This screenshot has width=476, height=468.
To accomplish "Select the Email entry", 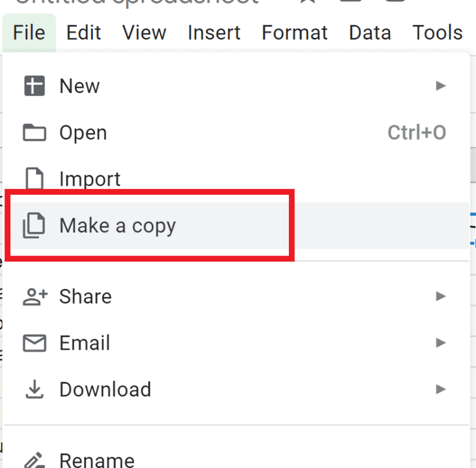I will 236,343.
